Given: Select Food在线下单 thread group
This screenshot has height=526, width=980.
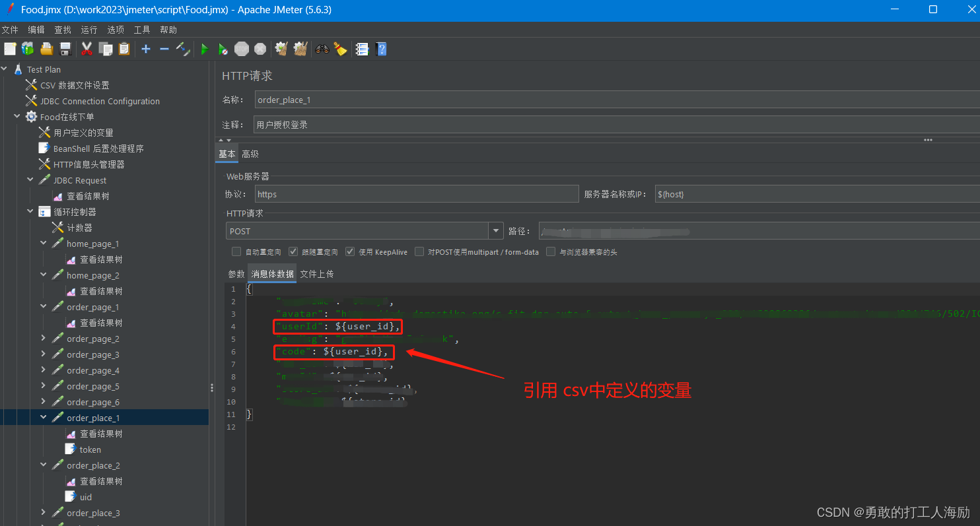Looking at the screenshot, I should coord(60,117).
